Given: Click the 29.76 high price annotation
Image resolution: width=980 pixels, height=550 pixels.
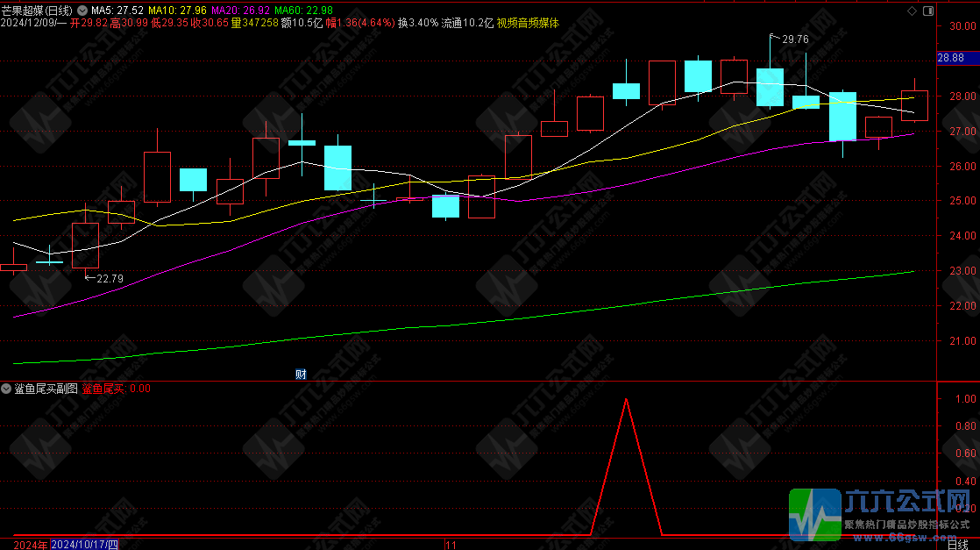Looking at the screenshot, I should coord(794,39).
